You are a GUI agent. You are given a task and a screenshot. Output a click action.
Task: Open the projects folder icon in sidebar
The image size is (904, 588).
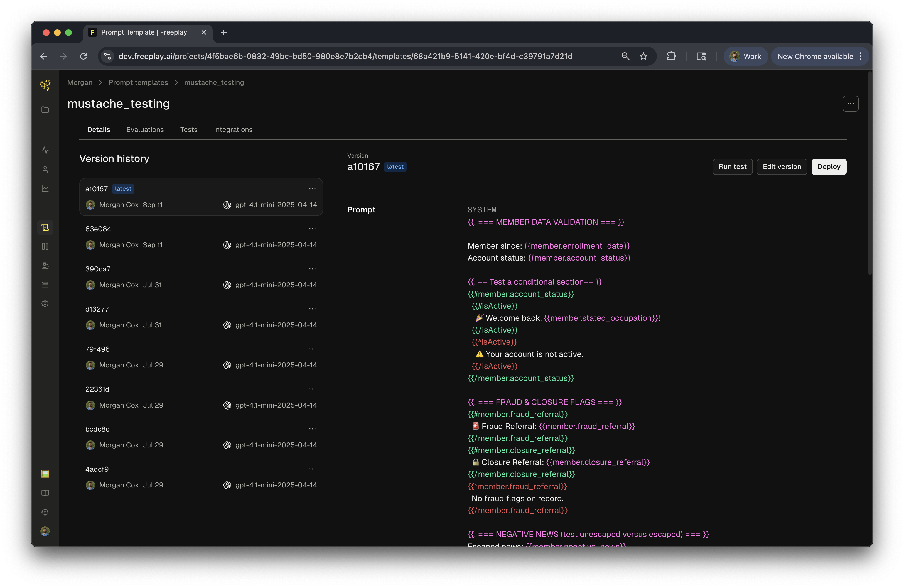(45, 110)
